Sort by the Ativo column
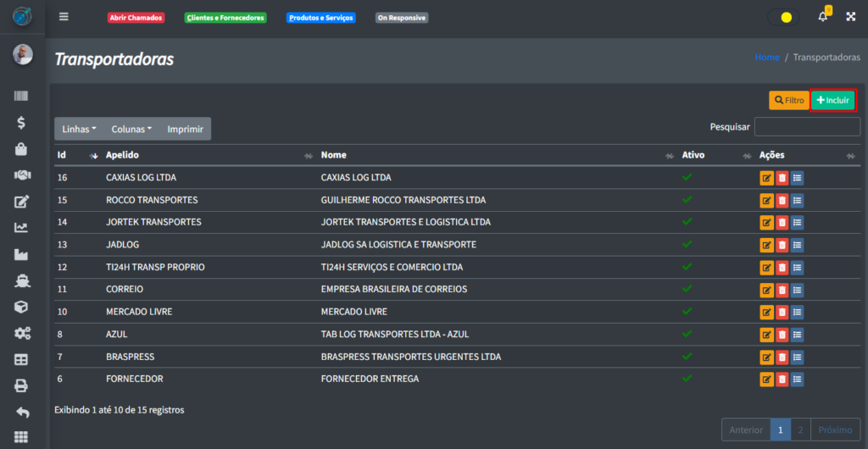This screenshot has width=868, height=449. [716, 156]
